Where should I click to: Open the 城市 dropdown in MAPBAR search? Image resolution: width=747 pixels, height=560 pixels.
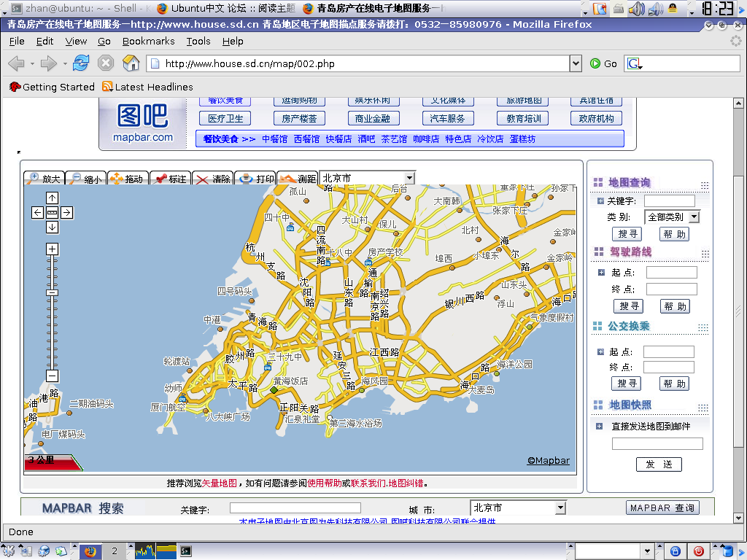pyautogui.click(x=518, y=507)
